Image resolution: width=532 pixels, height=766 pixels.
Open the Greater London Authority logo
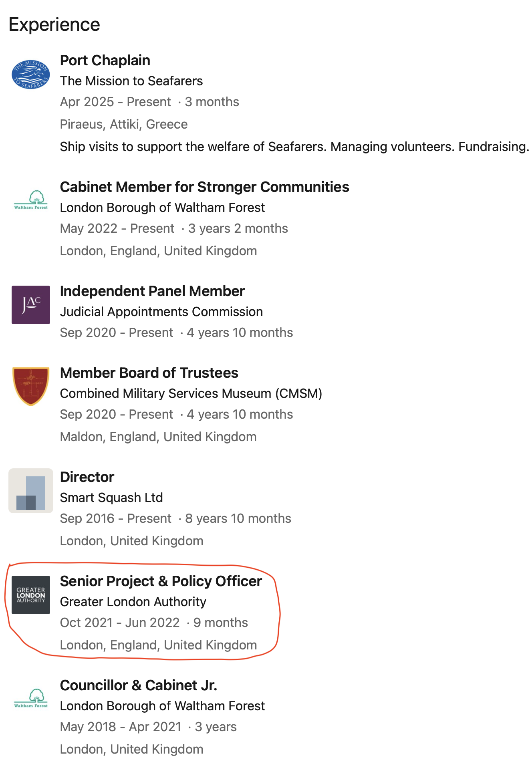click(x=31, y=595)
